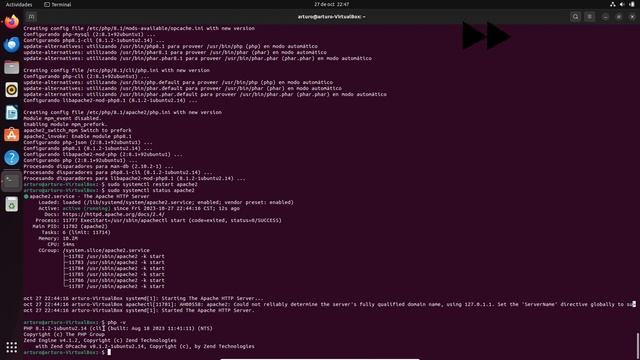Click the 'Enabling module mpm_prefork.' line

pos(65,124)
